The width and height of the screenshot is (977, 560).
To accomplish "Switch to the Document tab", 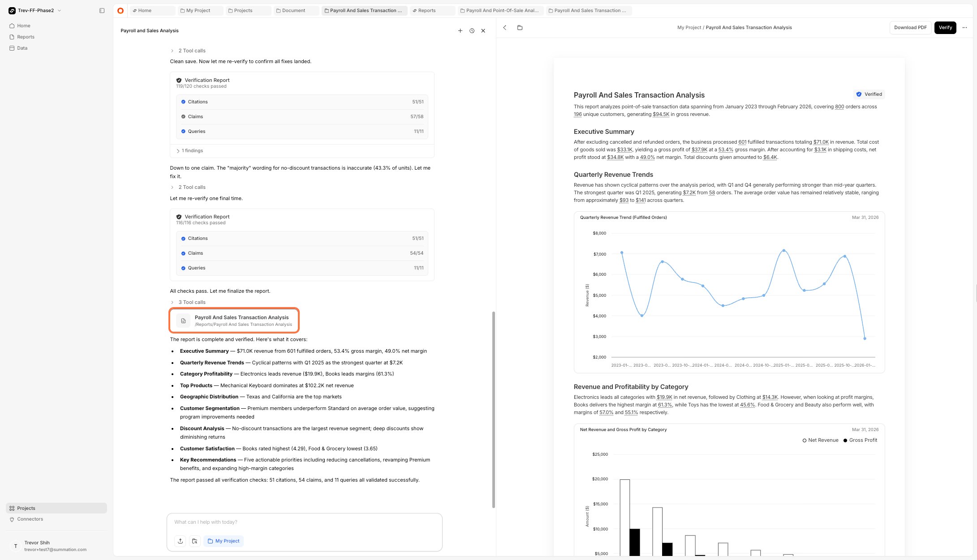I will [x=297, y=10].
